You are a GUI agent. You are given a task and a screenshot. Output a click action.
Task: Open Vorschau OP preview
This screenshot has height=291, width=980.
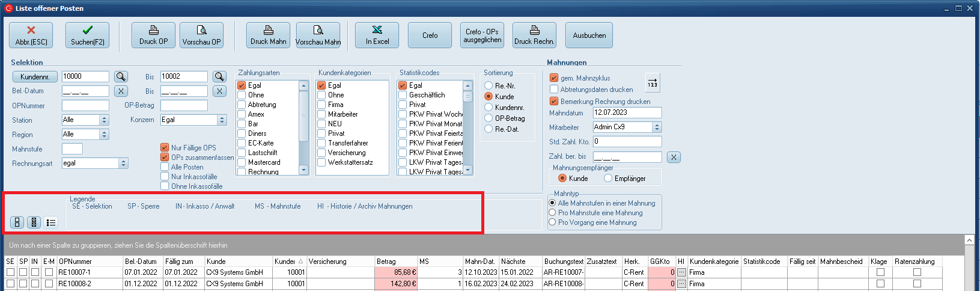point(201,35)
